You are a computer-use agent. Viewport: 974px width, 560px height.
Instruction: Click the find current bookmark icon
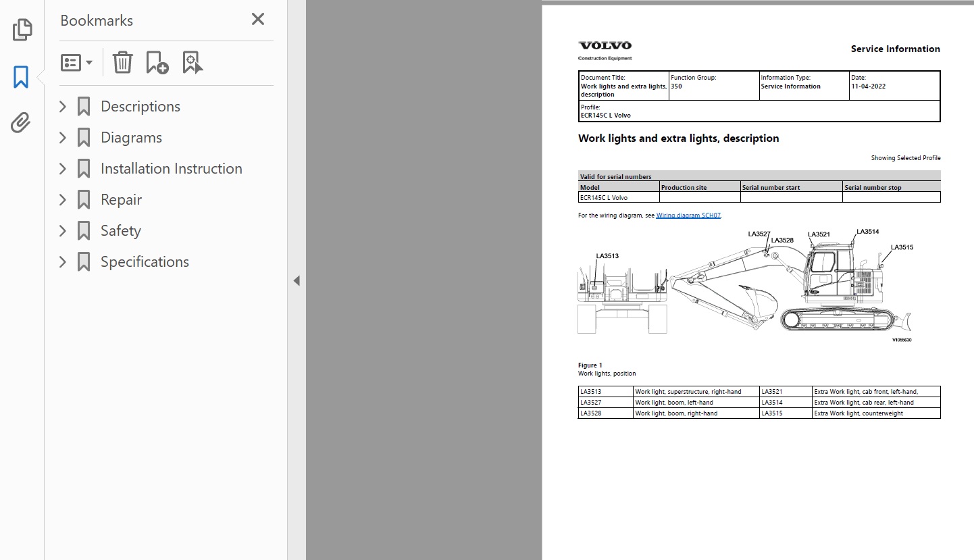click(193, 63)
